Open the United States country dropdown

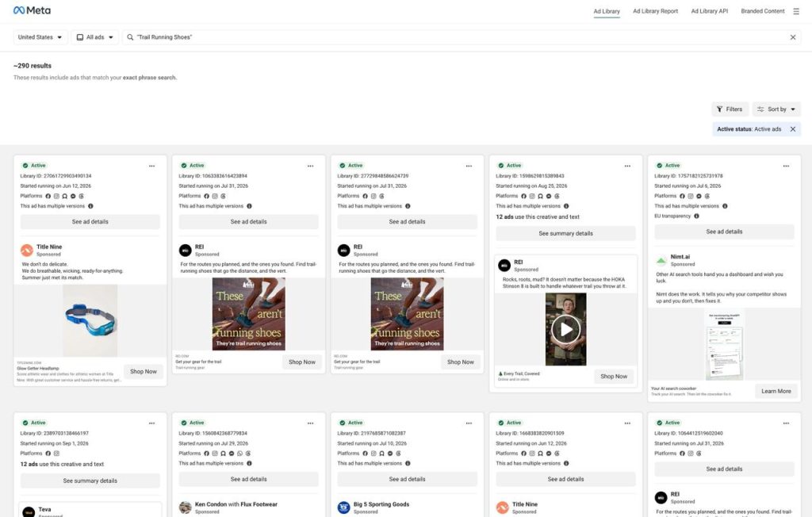40,37
